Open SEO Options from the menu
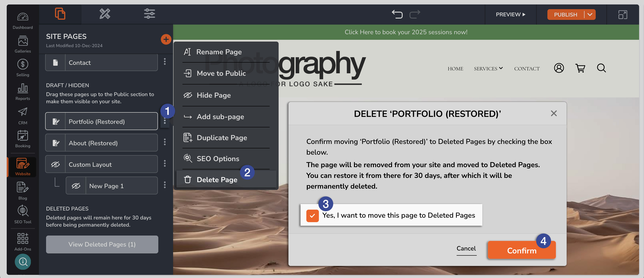The height and width of the screenshot is (278, 644). (226, 159)
